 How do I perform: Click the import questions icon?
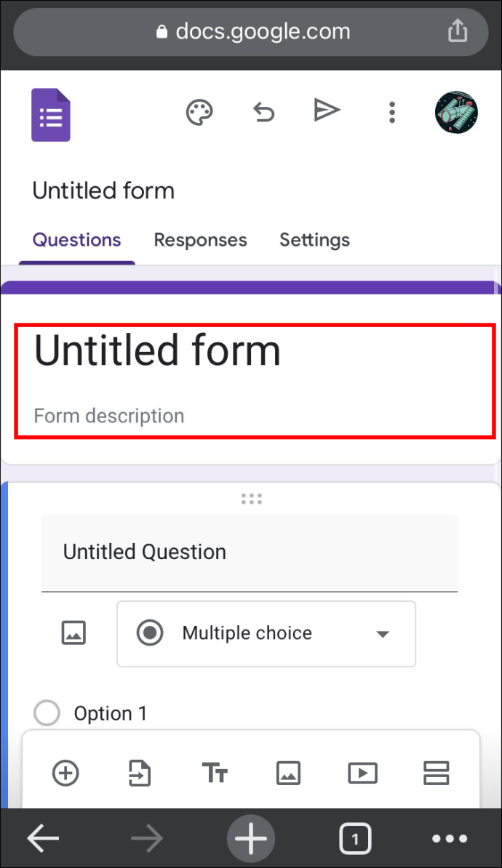point(140,773)
